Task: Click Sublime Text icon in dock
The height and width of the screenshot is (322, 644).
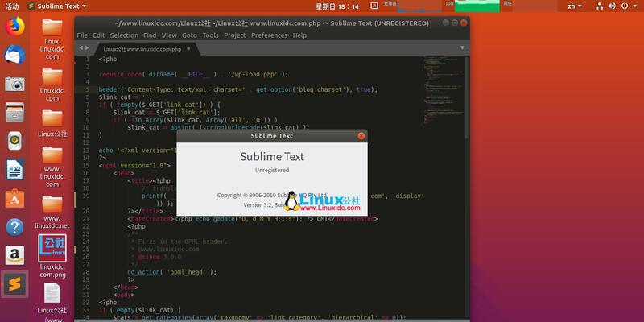Action: tap(14, 284)
